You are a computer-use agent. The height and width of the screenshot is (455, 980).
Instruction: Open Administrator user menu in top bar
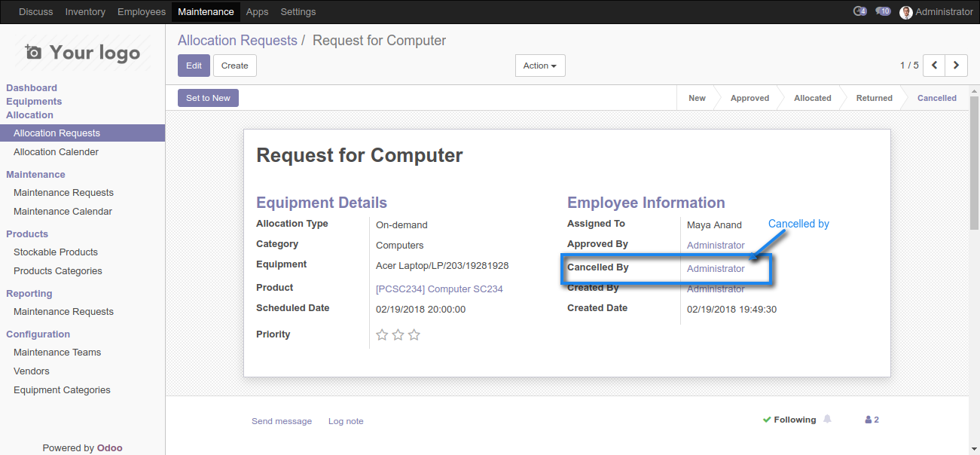point(936,12)
